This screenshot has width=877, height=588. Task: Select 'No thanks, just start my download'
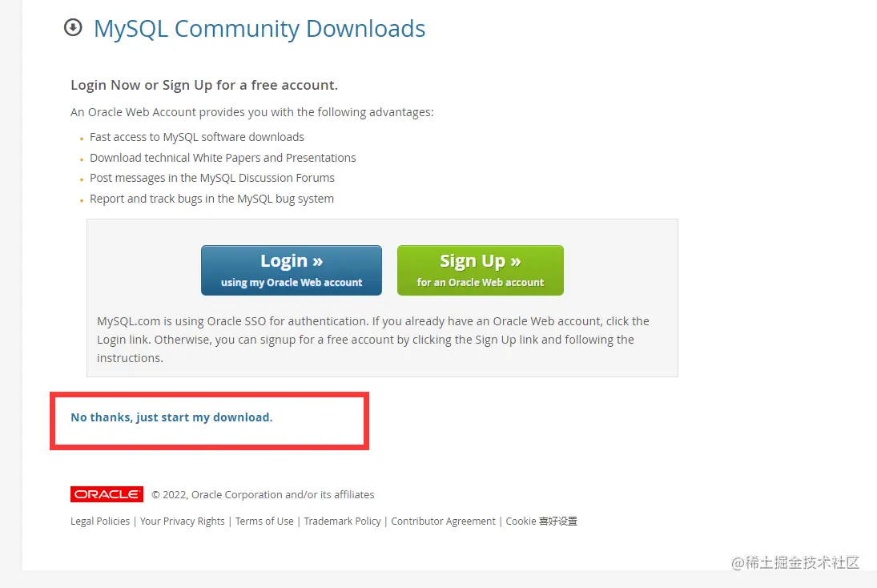coord(171,417)
